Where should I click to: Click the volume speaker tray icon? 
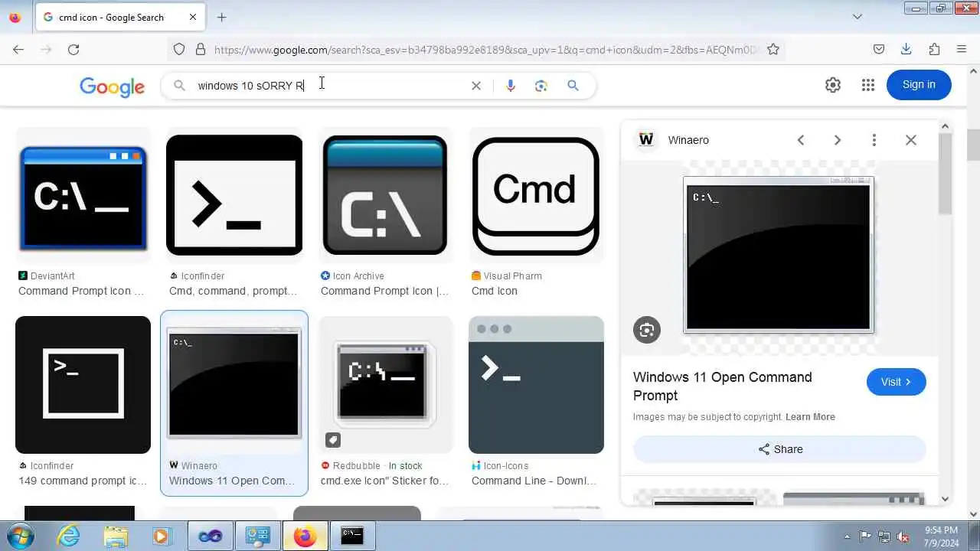903,536
